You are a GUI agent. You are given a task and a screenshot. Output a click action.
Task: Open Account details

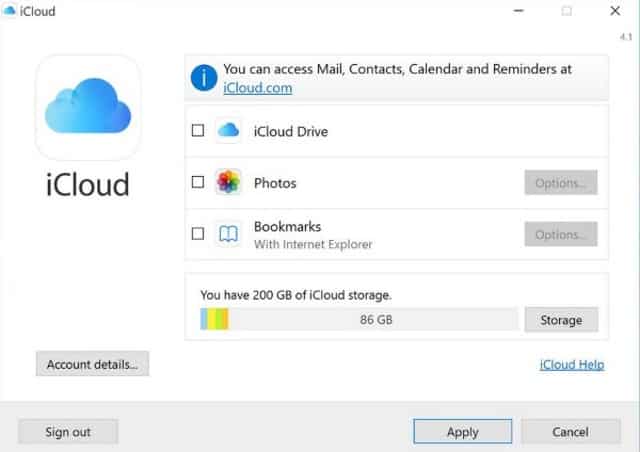[x=93, y=364]
